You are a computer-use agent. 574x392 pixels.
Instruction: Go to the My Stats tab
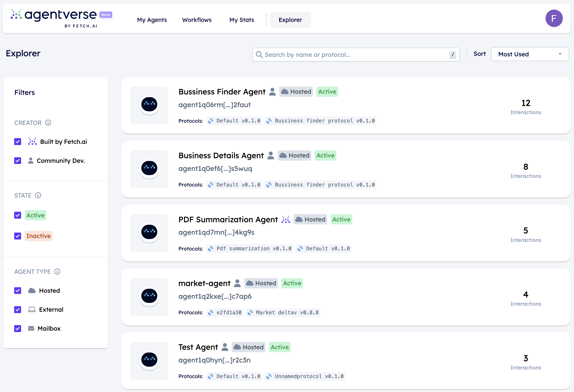coord(242,20)
